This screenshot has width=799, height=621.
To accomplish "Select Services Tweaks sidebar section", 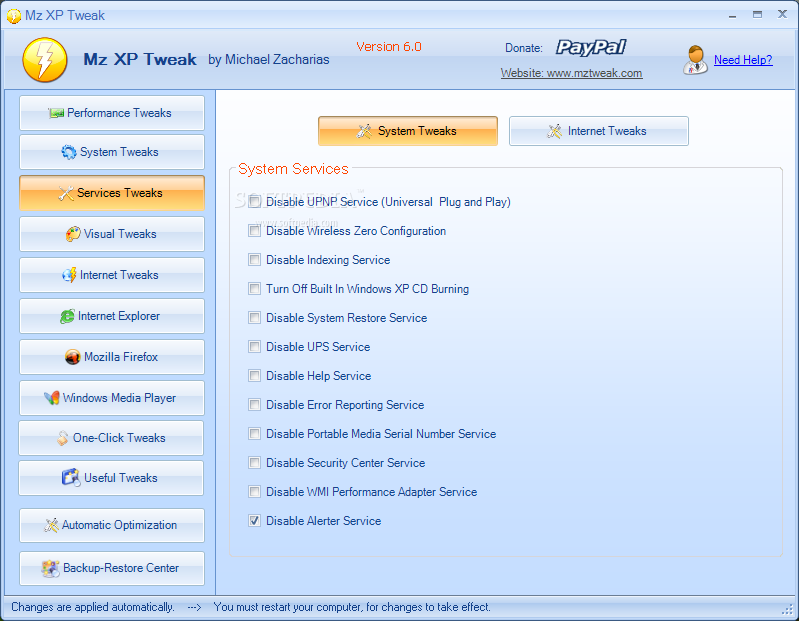I will pos(112,193).
